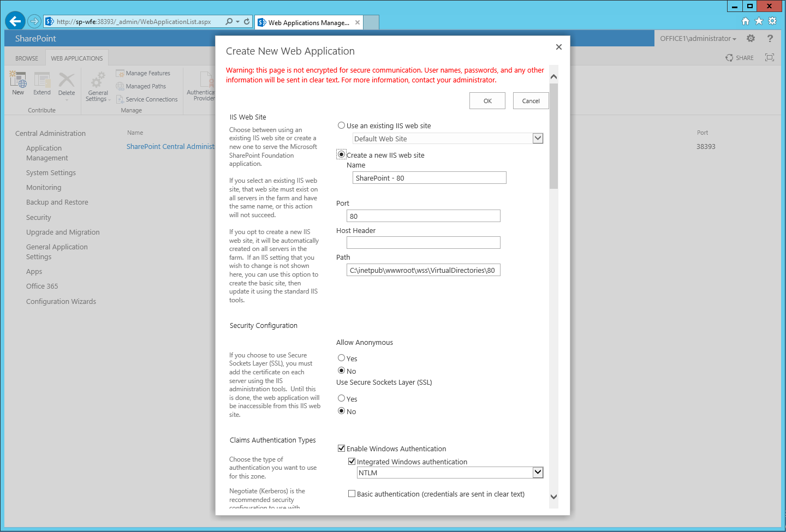Open the OFFICE1\administrator user menu
Viewport: 786px width, 532px height.
tap(698, 38)
